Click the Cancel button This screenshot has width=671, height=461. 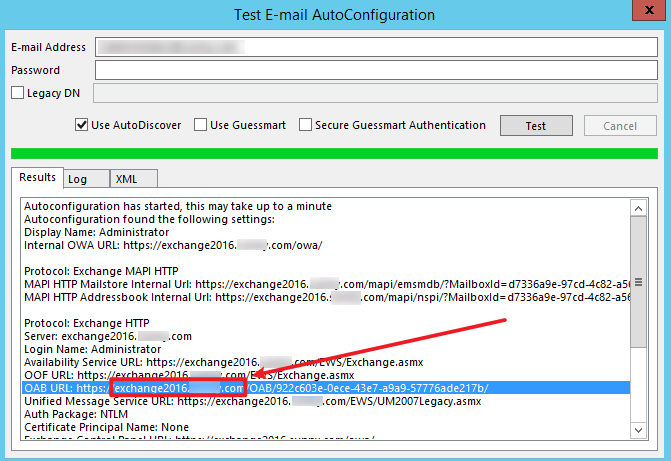[x=620, y=126]
